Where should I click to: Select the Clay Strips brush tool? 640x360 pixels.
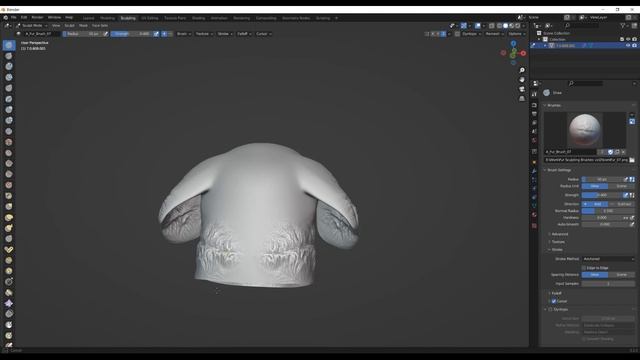[x=9, y=77]
